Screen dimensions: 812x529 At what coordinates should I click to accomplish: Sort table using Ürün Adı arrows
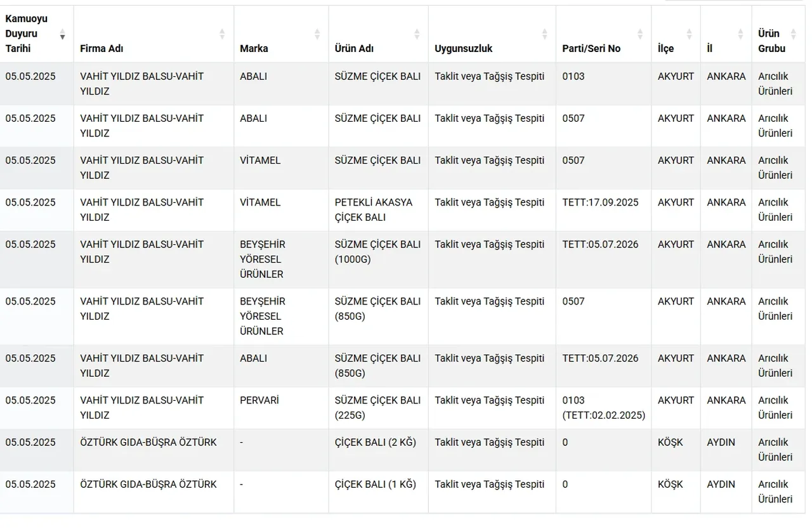(x=417, y=34)
